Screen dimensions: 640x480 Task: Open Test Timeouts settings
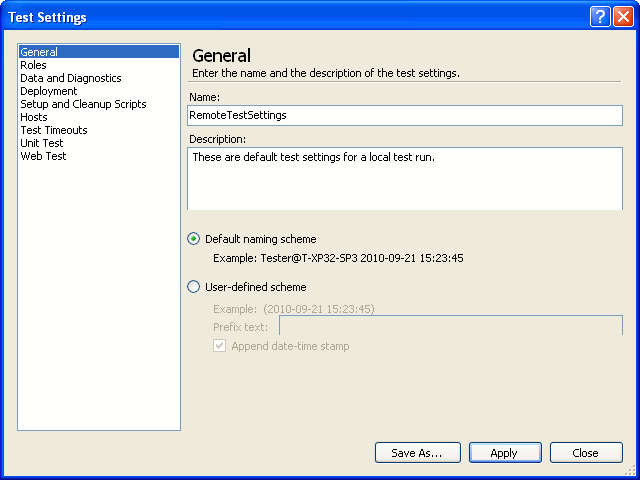53,130
